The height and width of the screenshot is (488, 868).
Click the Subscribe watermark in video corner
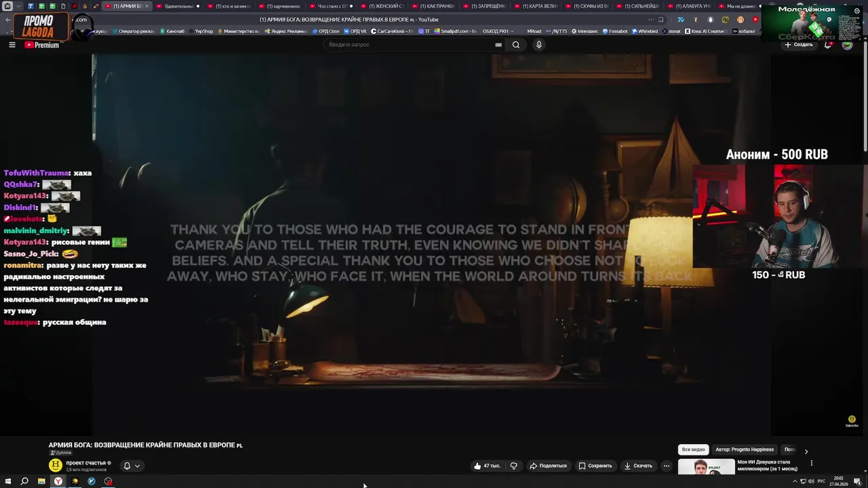pyautogui.click(x=852, y=421)
